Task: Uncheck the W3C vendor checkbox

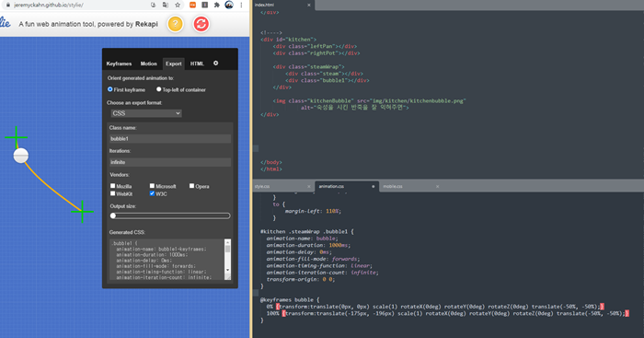Action: tap(152, 193)
